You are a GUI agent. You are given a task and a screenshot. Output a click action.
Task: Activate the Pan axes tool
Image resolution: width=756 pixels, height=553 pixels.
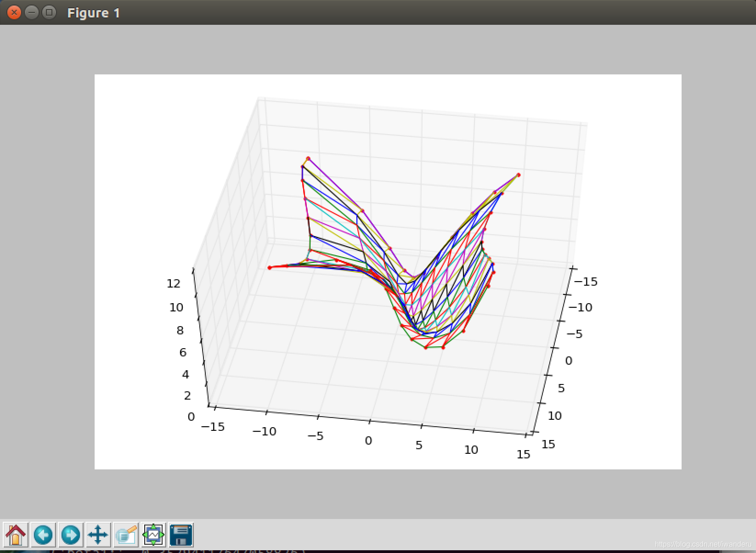98,535
